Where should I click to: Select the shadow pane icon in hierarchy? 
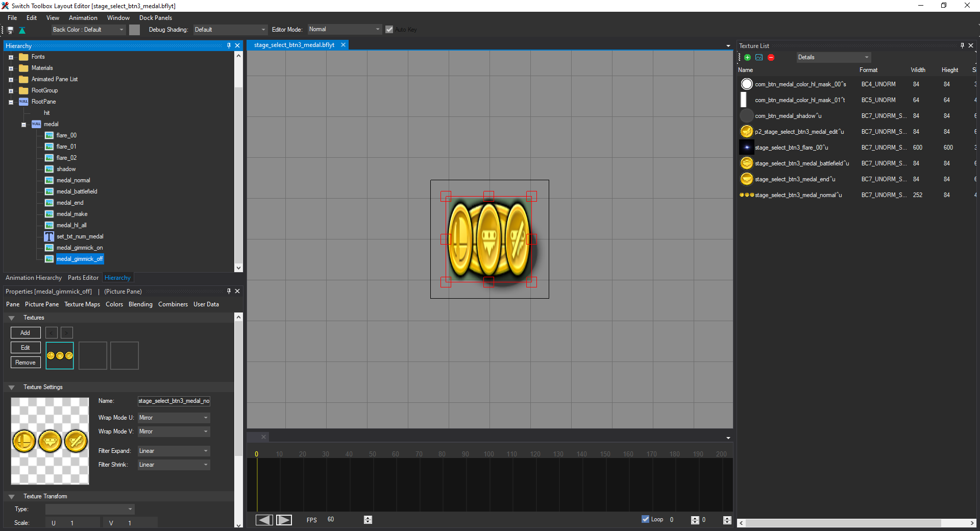point(49,169)
